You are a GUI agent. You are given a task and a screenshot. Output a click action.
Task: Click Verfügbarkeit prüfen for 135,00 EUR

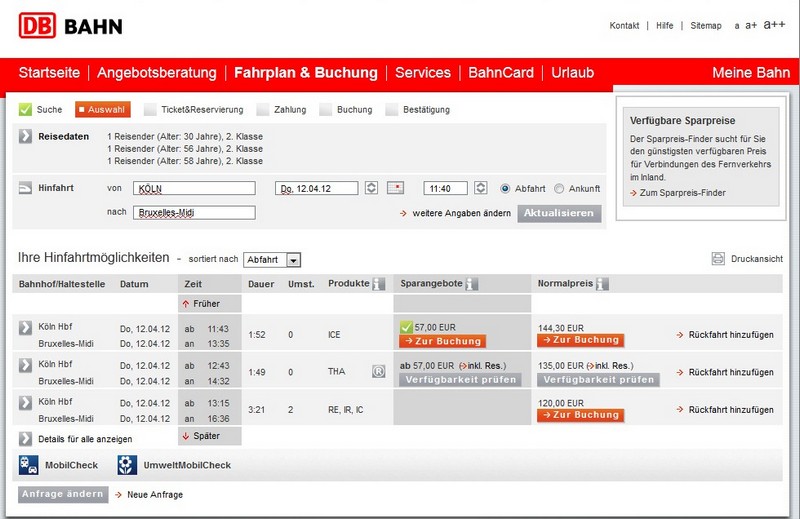tap(598, 380)
